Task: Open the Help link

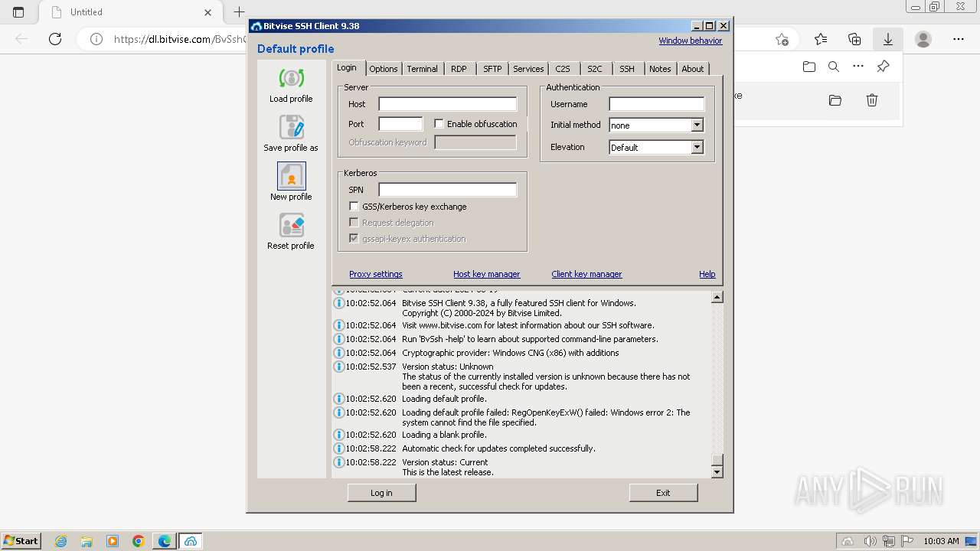Action: [x=707, y=274]
